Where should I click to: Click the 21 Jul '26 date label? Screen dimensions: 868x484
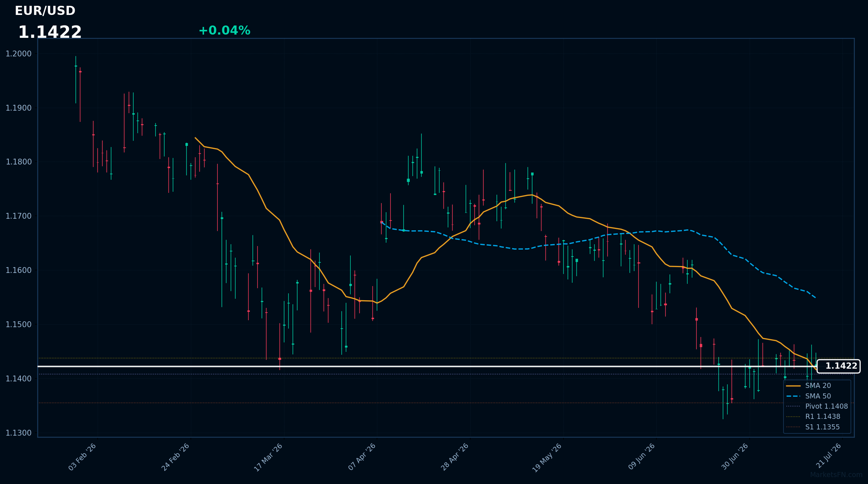tap(829, 456)
